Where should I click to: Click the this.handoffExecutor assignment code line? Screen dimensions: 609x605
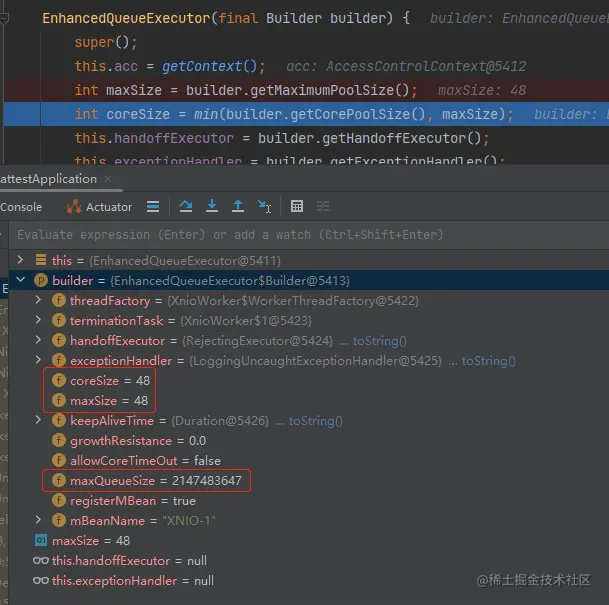point(282,138)
